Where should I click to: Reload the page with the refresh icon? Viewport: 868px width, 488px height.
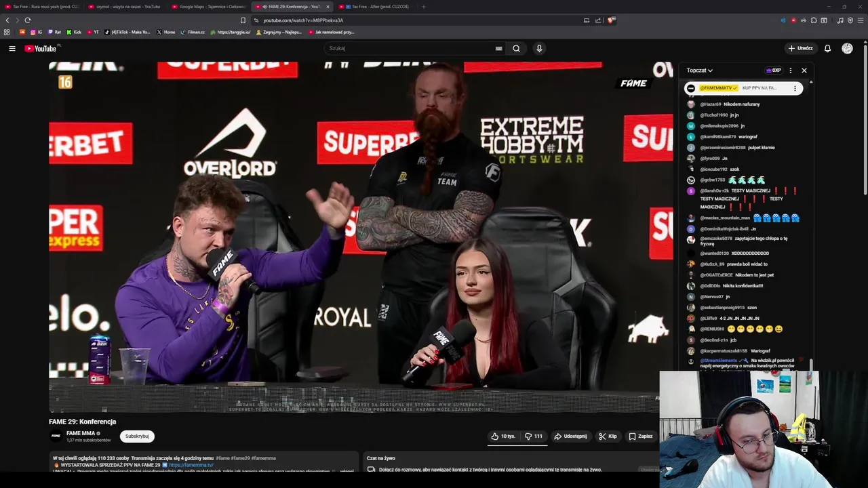pos(27,20)
